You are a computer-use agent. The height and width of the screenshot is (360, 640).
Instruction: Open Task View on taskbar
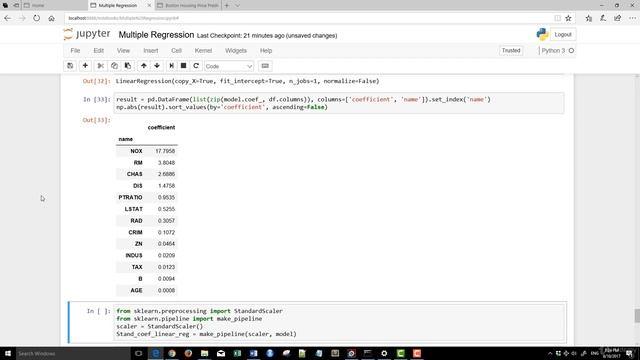tap(138, 353)
